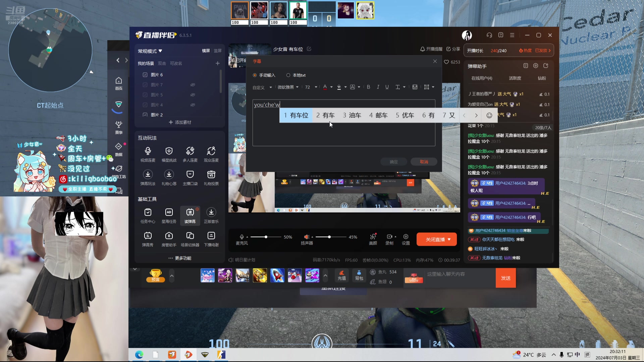Open 福星挑战 challenge icon
This screenshot has width=644, height=362.
pos(169,154)
